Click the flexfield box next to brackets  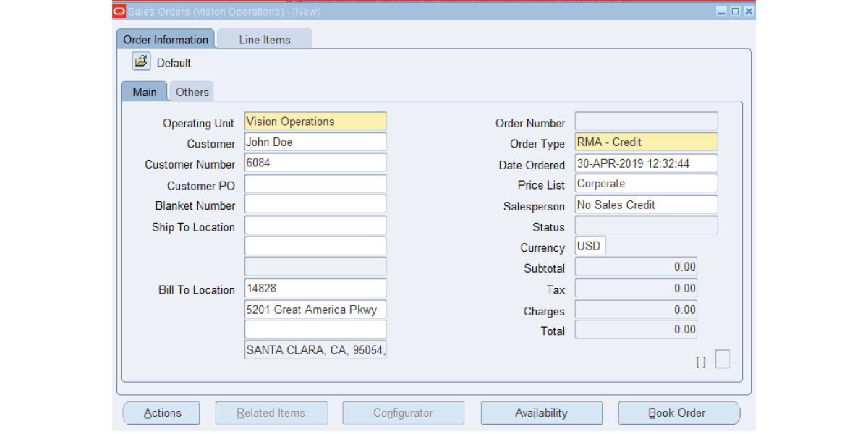pos(722,359)
